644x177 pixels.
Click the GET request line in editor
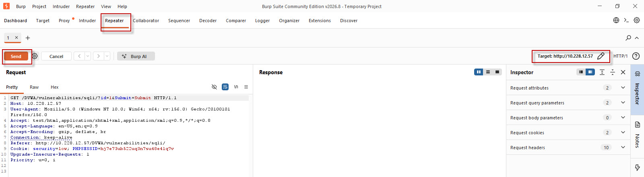coord(93,98)
